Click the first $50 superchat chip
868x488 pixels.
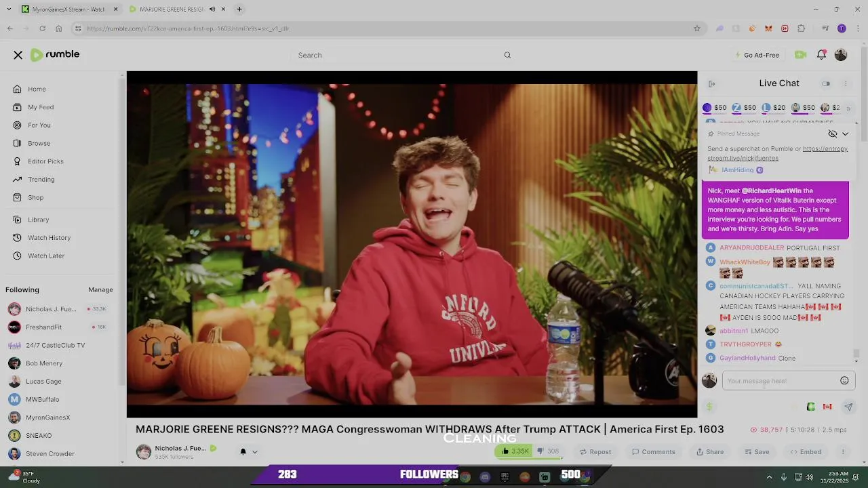coord(715,108)
